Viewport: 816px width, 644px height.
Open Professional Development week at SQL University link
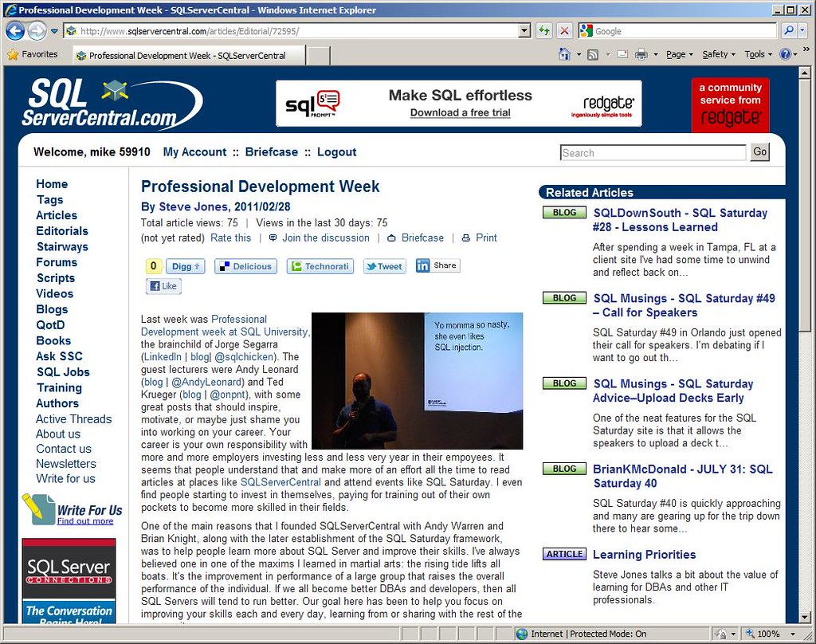[224, 325]
